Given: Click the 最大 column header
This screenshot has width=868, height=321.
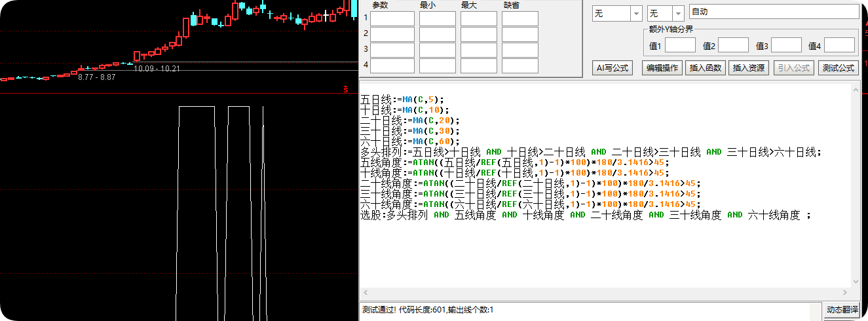Looking at the screenshot, I should [469, 5].
